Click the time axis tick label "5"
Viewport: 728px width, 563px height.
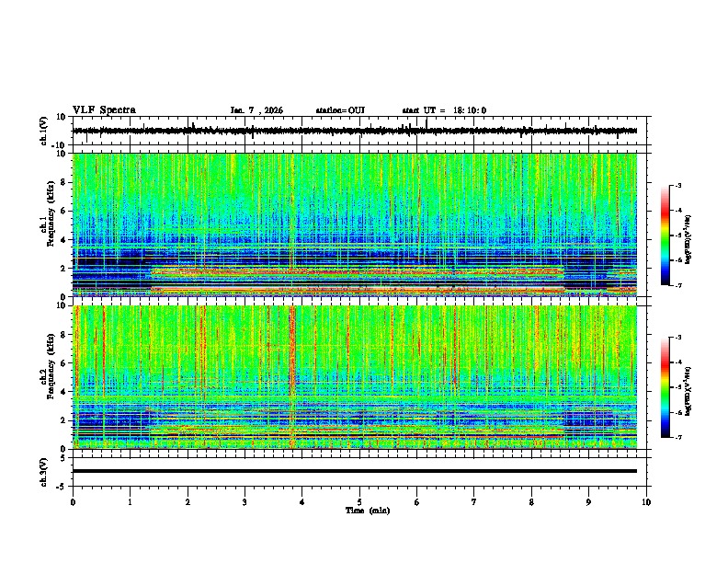[x=359, y=502]
